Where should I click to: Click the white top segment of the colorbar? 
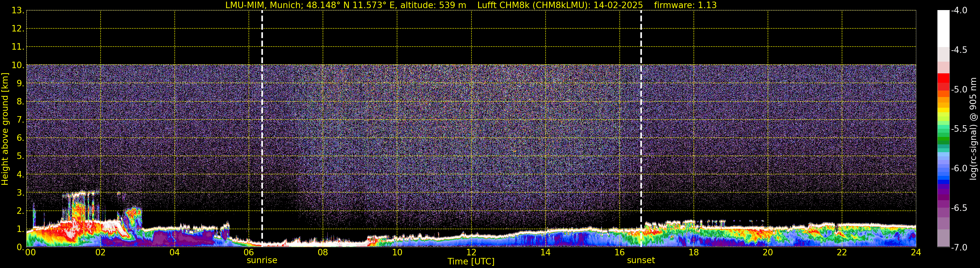[944, 29]
